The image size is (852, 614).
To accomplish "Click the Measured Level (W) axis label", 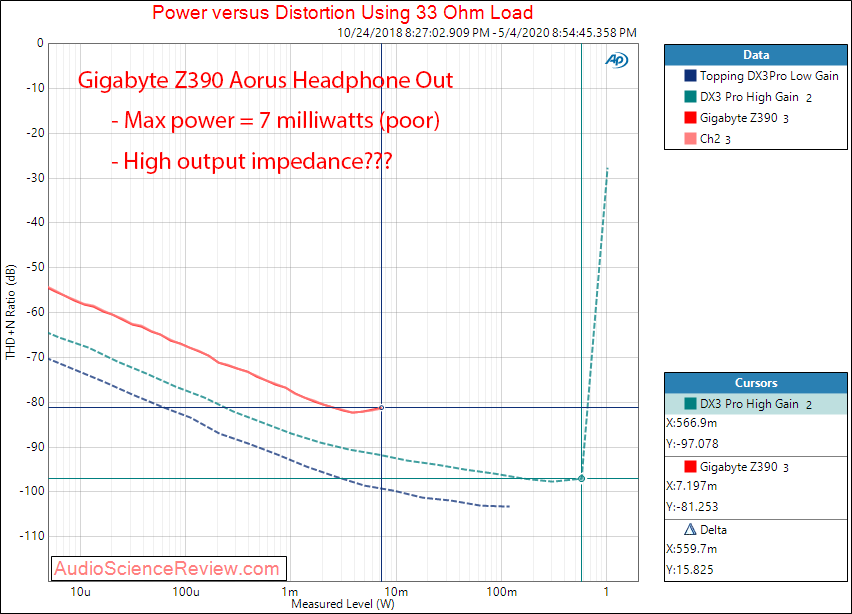I will point(343,604).
